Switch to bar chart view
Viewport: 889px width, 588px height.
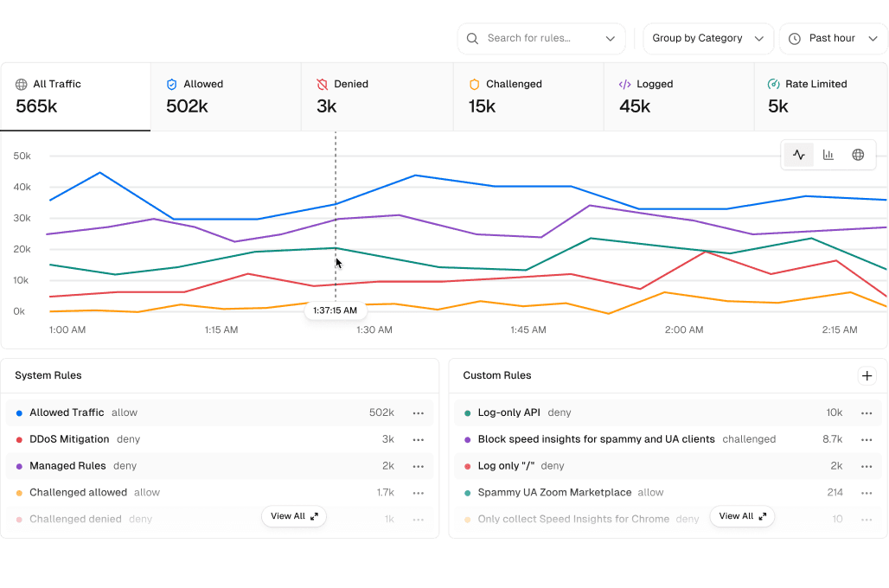[828, 155]
